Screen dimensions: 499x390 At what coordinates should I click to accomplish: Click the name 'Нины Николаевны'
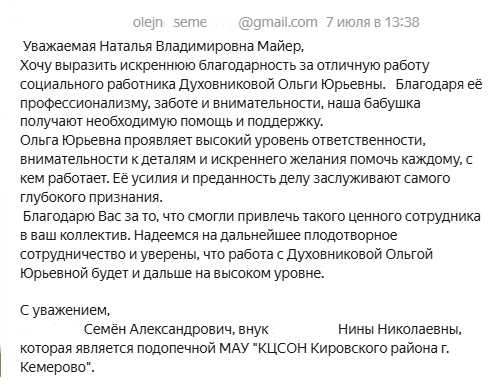tap(398, 330)
